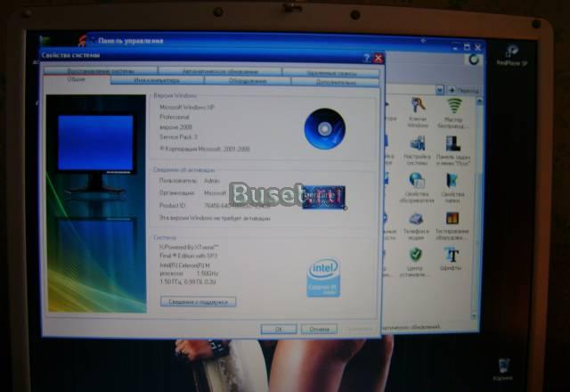
Task: Open the RealPlayer SP desktop shortcut
Action: pos(512,55)
